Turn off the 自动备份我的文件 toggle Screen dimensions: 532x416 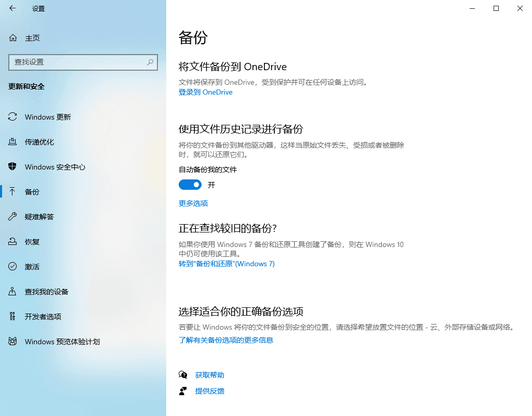point(190,185)
